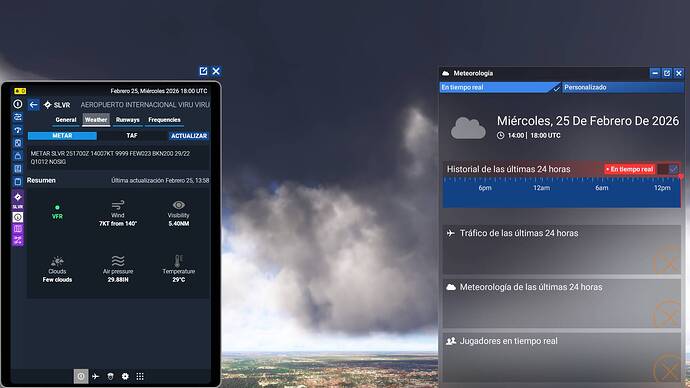Click the '5.40NM' visibility value
Viewport: 690px width, 388px height.
(x=179, y=223)
